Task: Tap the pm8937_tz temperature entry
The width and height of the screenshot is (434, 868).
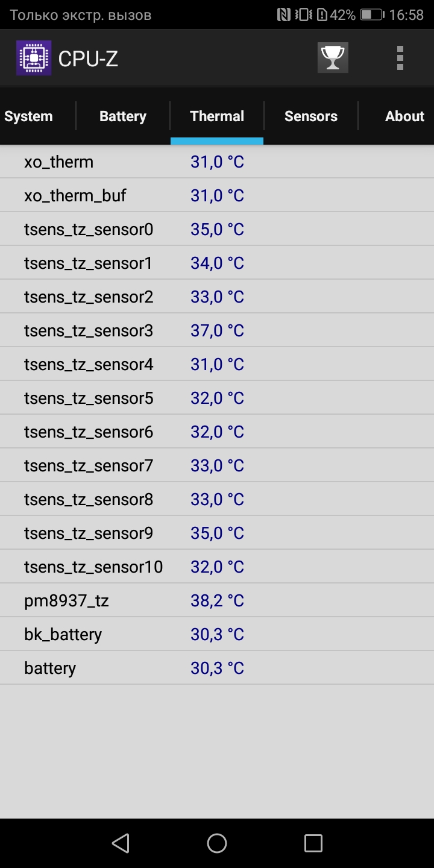Action: [x=217, y=600]
